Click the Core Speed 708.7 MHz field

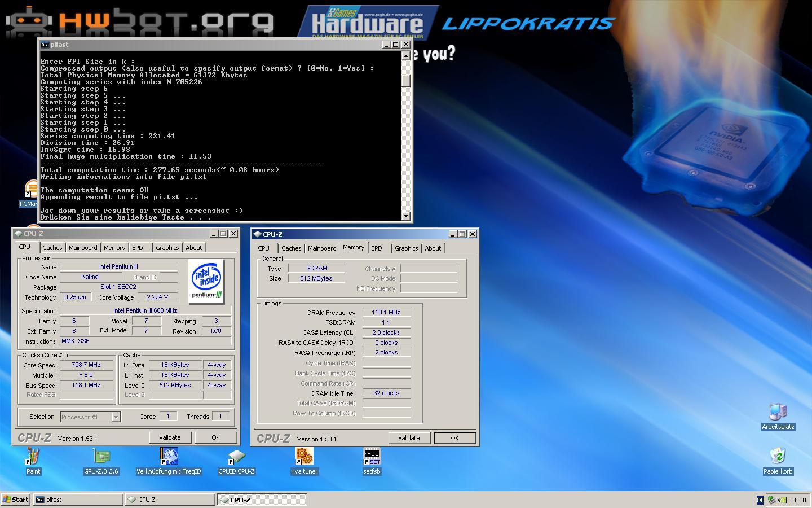tap(86, 365)
